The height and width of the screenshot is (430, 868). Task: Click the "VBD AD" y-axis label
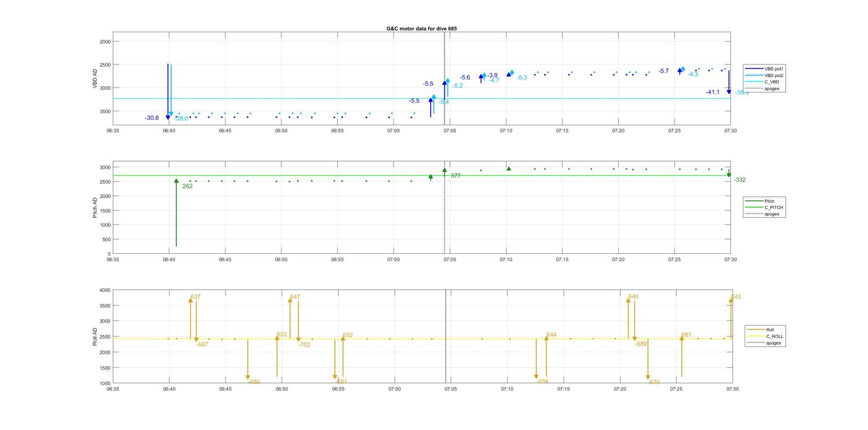click(x=95, y=79)
